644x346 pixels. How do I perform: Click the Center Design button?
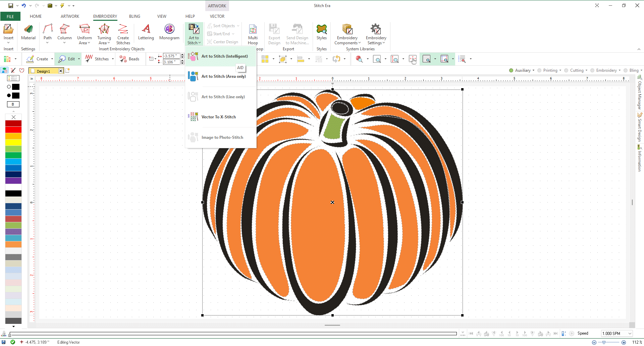point(223,42)
